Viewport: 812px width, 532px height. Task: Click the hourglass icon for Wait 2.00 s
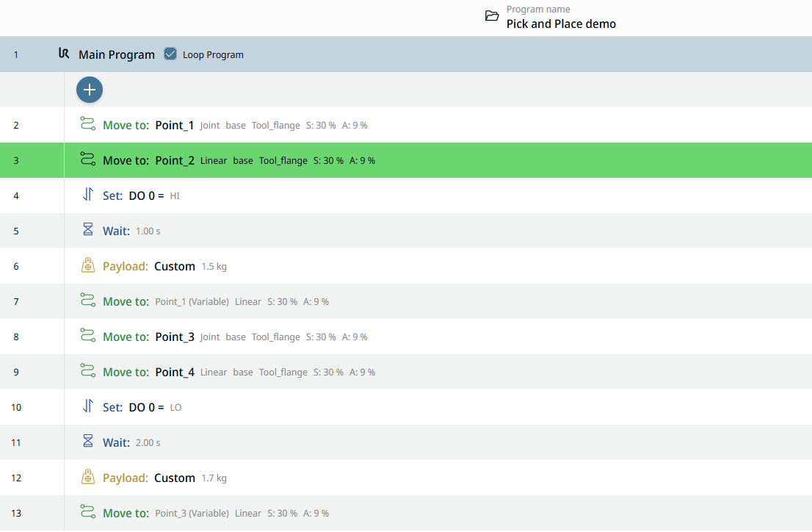click(x=87, y=442)
